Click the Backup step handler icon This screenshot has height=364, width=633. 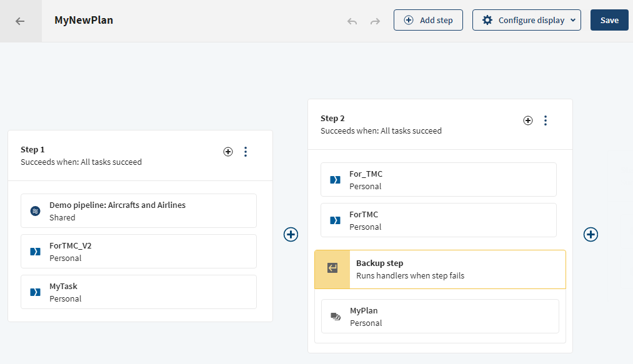tap(332, 269)
